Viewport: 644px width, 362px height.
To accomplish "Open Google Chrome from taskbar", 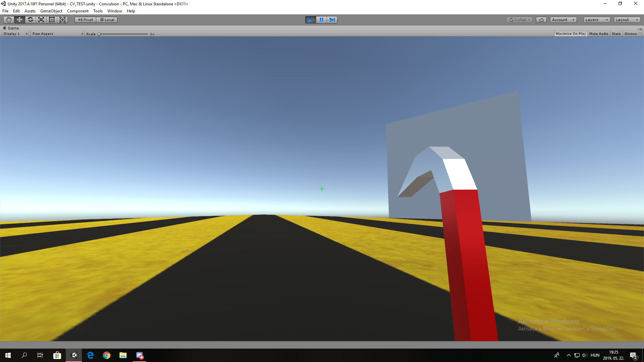I will tap(107, 355).
